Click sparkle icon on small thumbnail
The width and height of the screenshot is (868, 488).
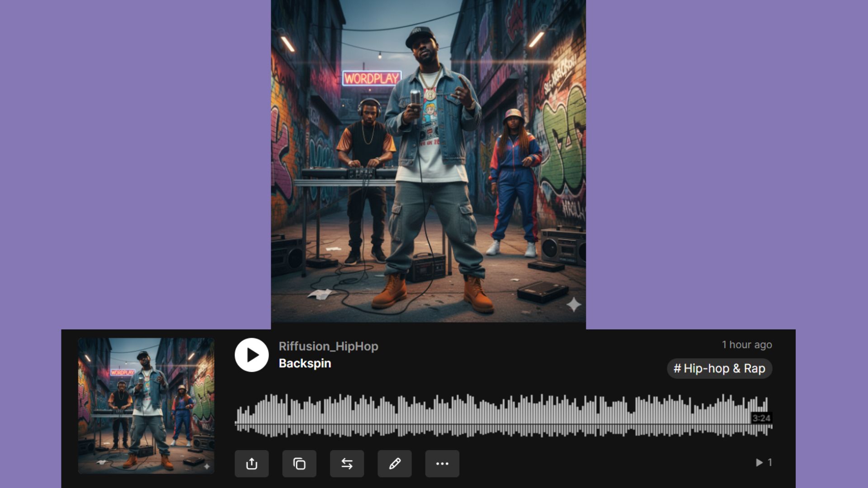coord(207,466)
